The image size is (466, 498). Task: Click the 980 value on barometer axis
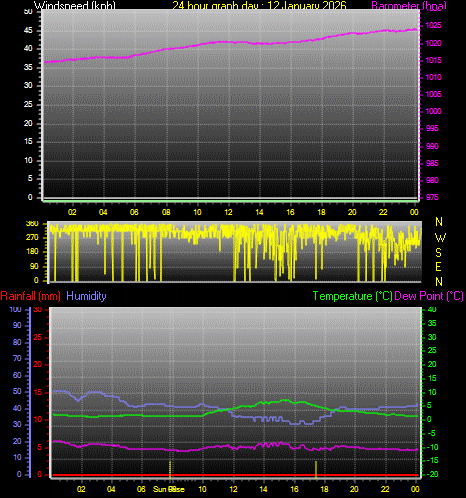pyautogui.click(x=432, y=180)
